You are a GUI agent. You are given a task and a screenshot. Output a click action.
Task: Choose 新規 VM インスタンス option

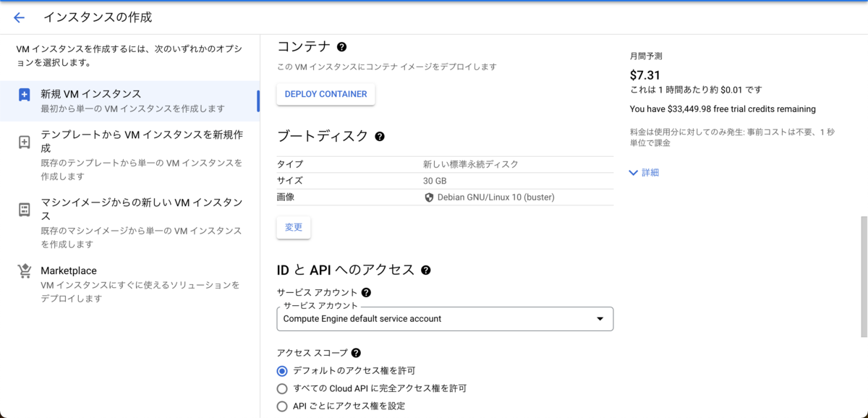129,101
